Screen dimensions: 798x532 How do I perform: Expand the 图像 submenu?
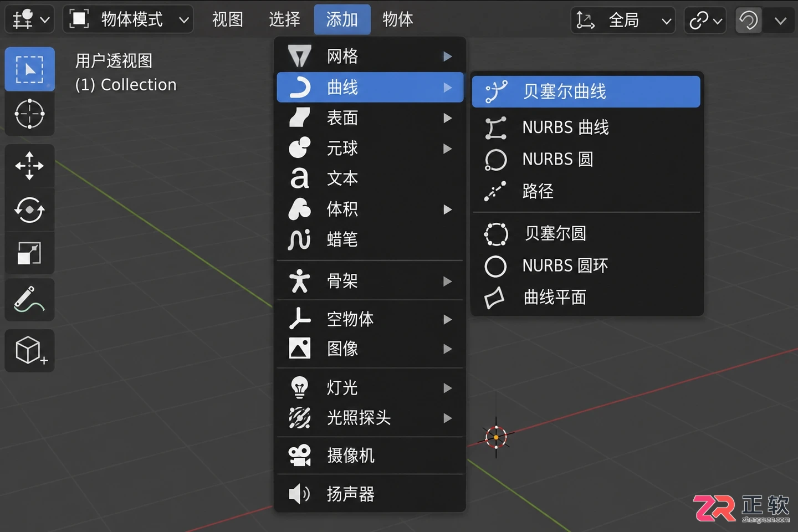[370, 349]
